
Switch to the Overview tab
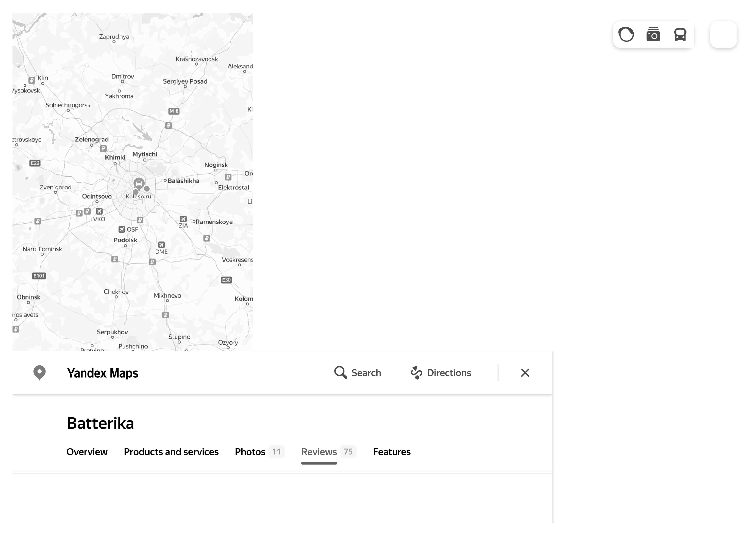click(87, 452)
